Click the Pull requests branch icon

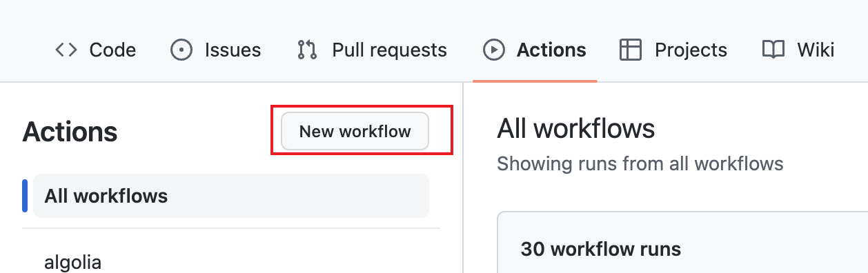pyautogui.click(x=306, y=50)
